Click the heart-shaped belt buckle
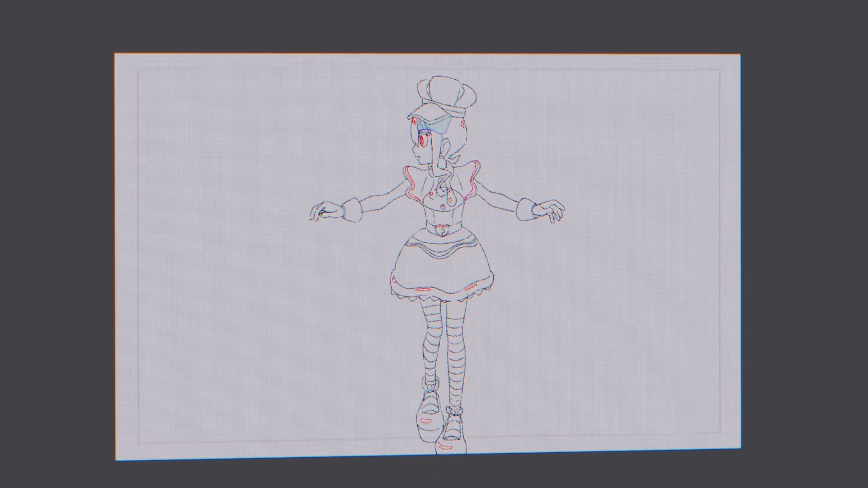 click(442, 229)
